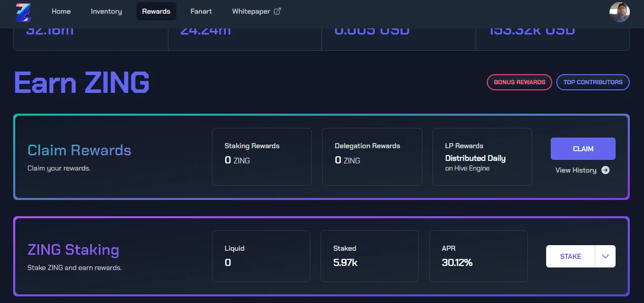This screenshot has width=644, height=303.
Task: Open the user profile avatar
Action: tap(619, 12)
